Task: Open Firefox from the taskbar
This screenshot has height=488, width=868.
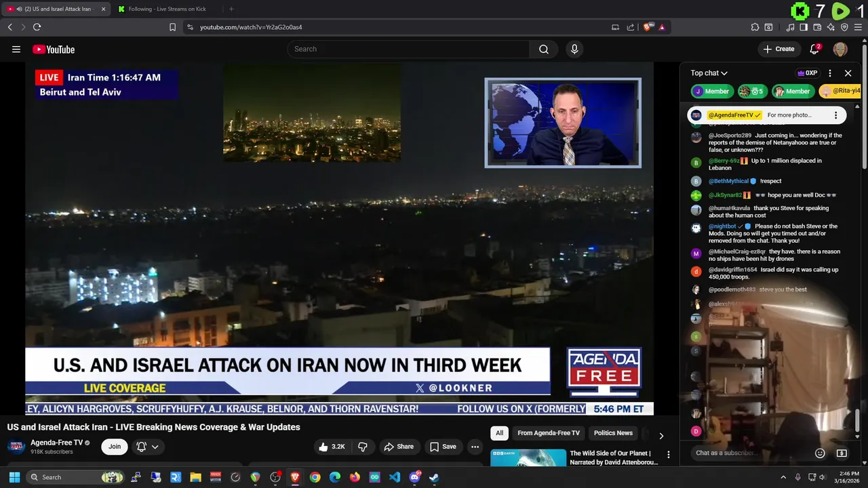Action: [355, 477]
